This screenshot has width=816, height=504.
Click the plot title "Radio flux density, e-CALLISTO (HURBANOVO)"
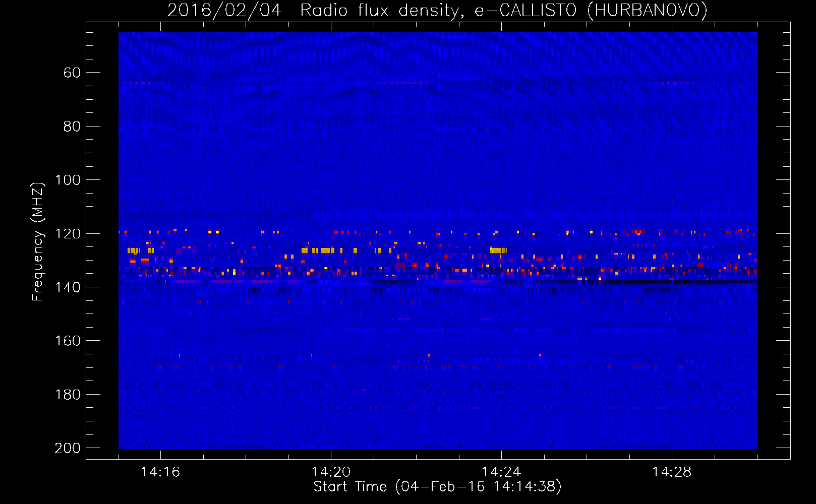(504, 10)
